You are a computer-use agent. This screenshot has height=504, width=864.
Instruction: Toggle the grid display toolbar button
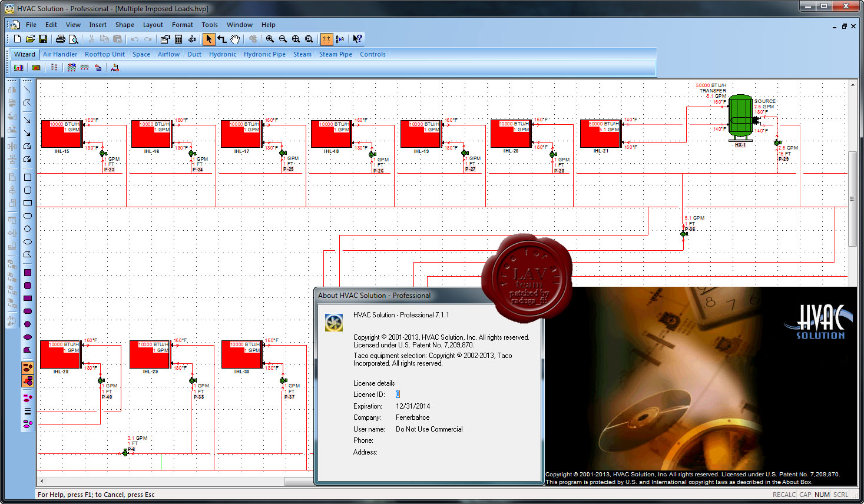pos(326,39)
